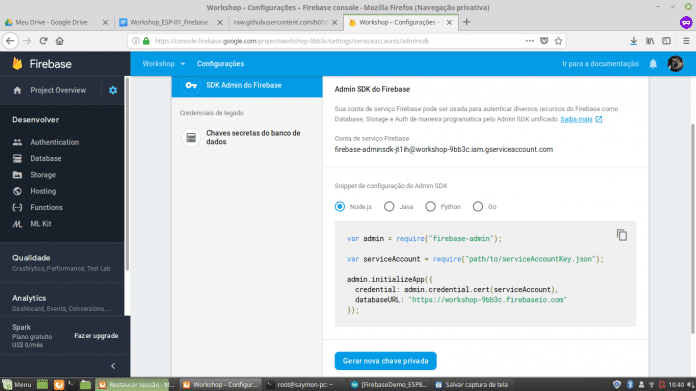
Task: Close the Workshop Configurações tab
Action: [x=449, y=22]
